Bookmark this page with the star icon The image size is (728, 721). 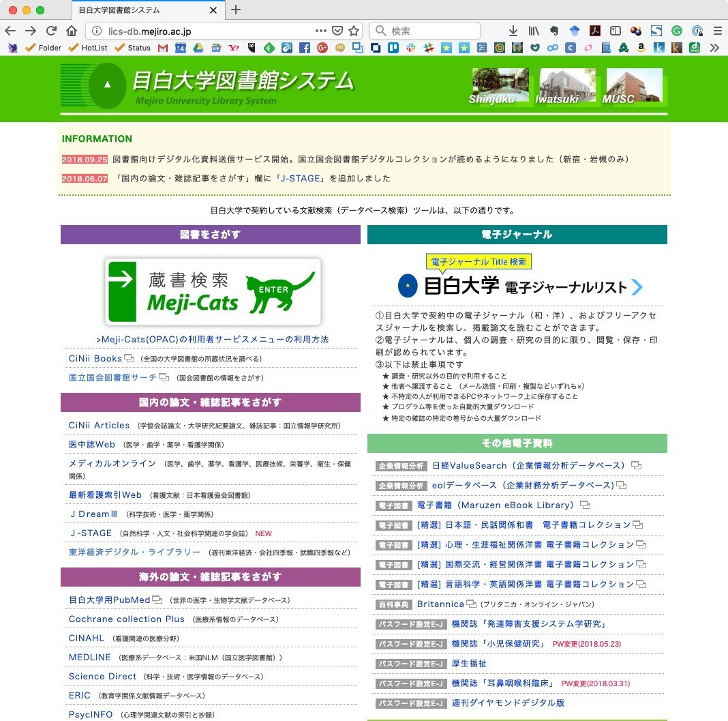pos(354,31)
